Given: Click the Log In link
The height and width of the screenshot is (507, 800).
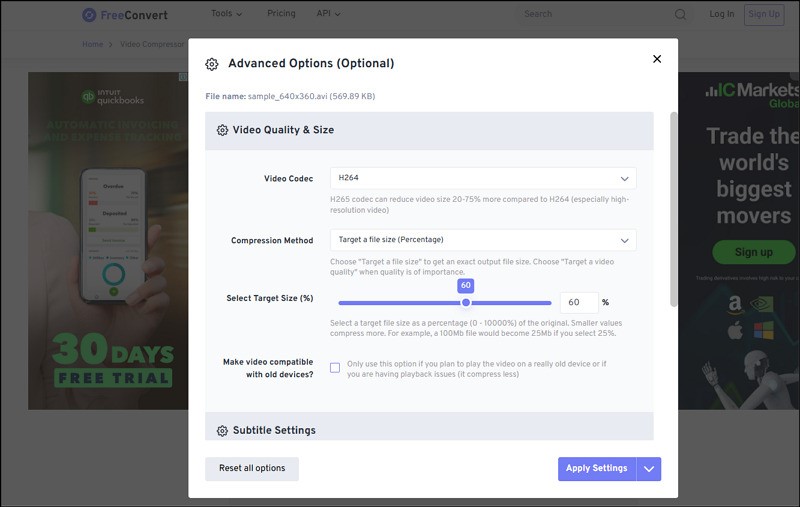Looking at the screenshot, I should tap(721, 14).
